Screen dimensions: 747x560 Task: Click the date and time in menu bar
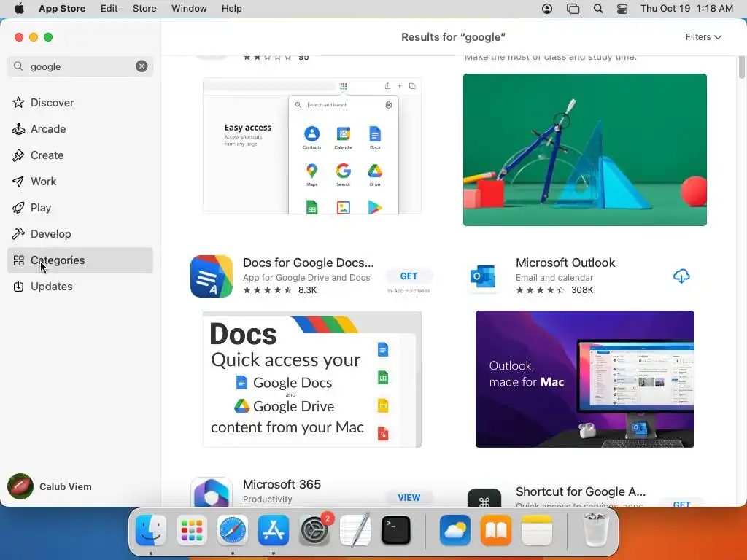pos(686,9)
